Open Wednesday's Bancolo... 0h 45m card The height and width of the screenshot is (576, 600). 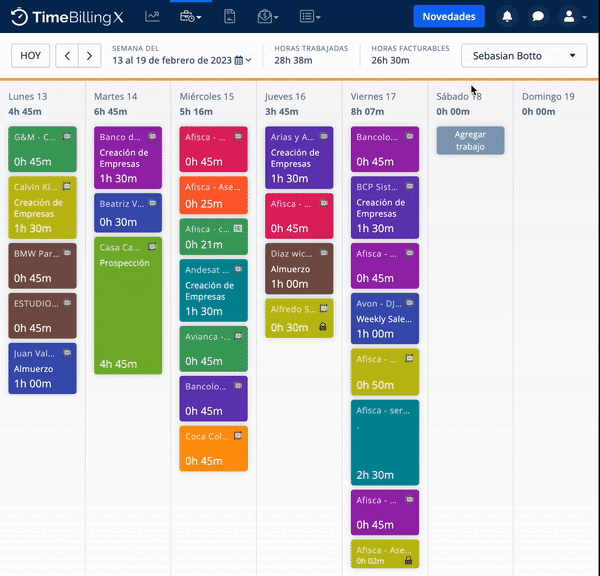point(214,398)
